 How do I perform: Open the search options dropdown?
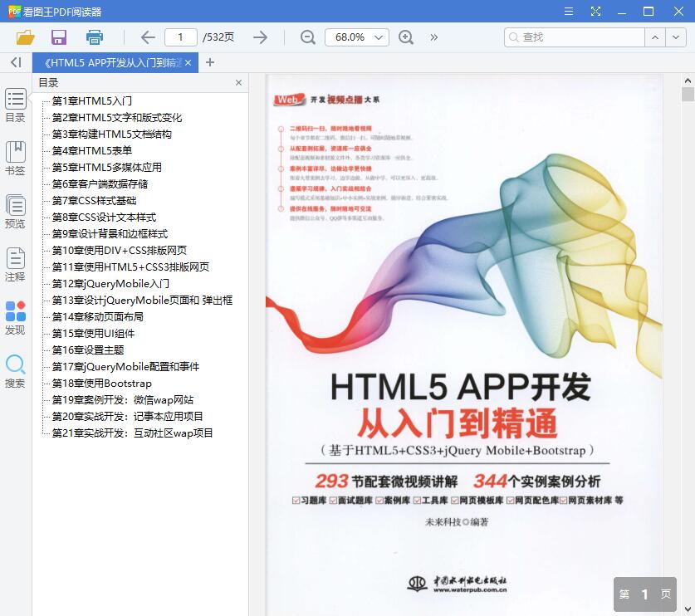[677, 37]
